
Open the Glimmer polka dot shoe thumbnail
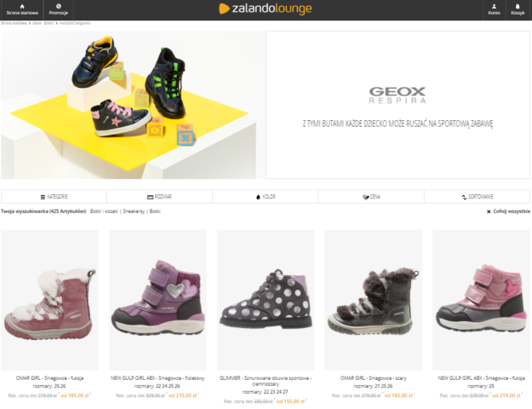266,300
